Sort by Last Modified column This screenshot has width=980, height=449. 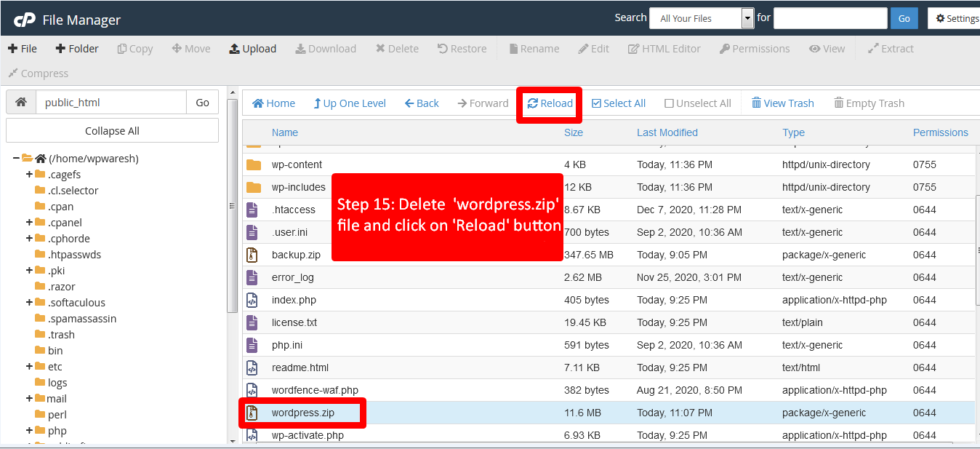tap(667, 132)
